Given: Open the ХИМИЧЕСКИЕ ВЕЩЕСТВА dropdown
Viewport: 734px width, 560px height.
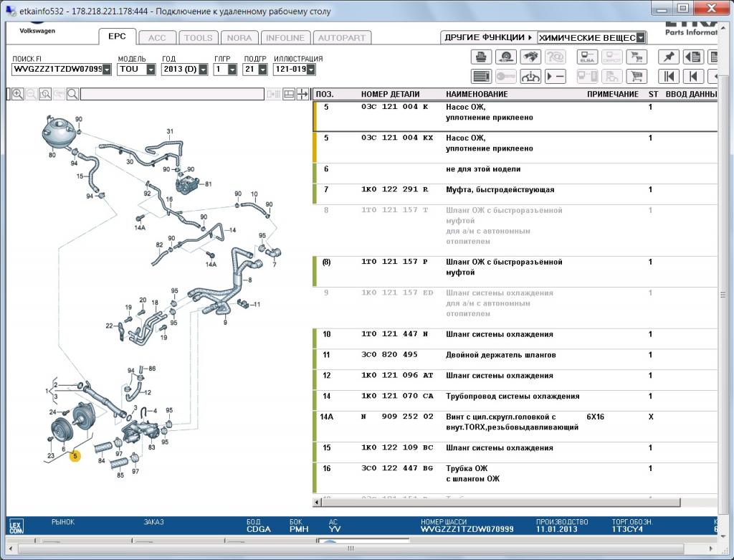Looking at the screenshot, I should click(x=641, y=37).
